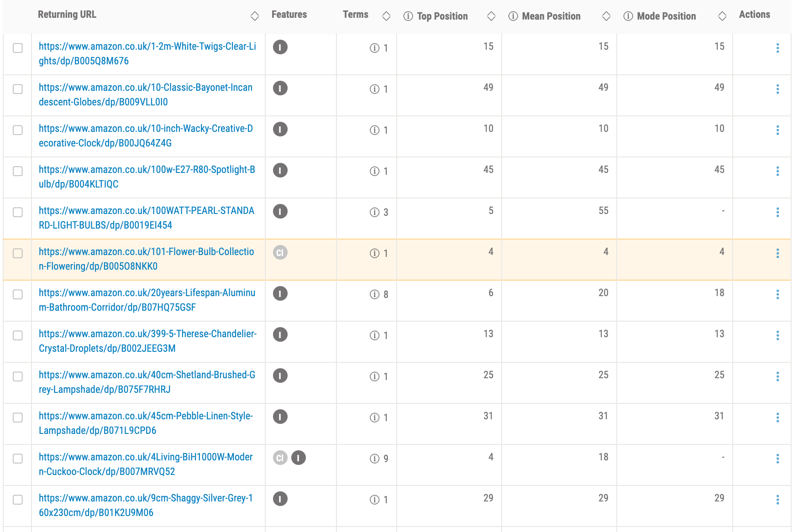The image size is (798, 532).
Task: Open the 100WATT-PEARL-STANDARD-LIGHT-BULBS link
Action: pos(147,218)
